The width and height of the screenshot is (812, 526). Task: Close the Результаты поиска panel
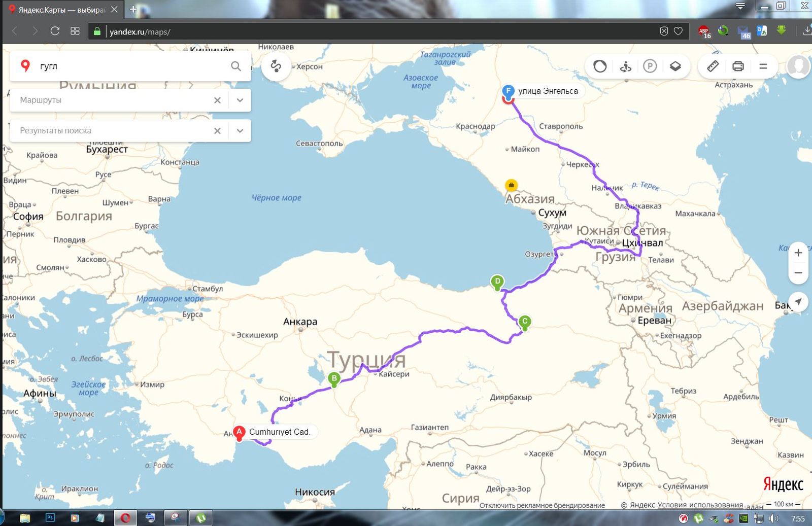pos(217,130)
